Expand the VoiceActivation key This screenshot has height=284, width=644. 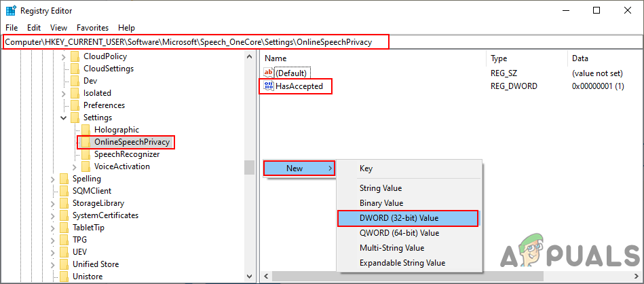tap(75, 167)
